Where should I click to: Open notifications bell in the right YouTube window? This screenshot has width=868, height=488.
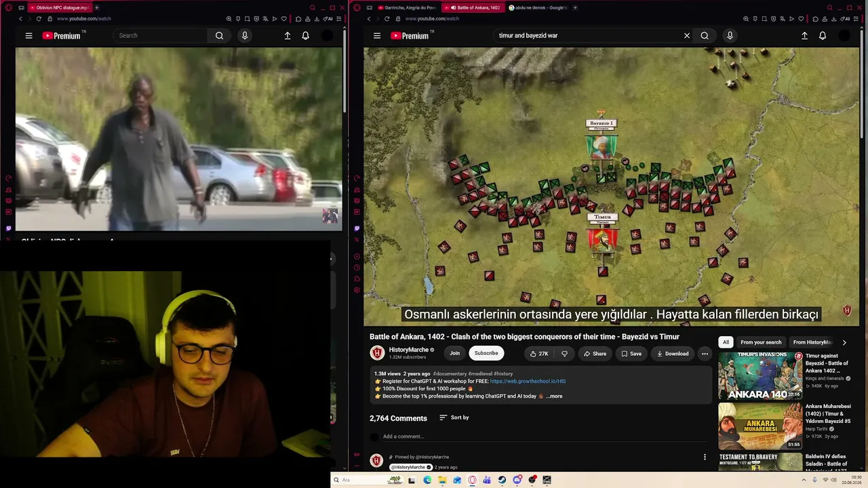pos(823,36)
